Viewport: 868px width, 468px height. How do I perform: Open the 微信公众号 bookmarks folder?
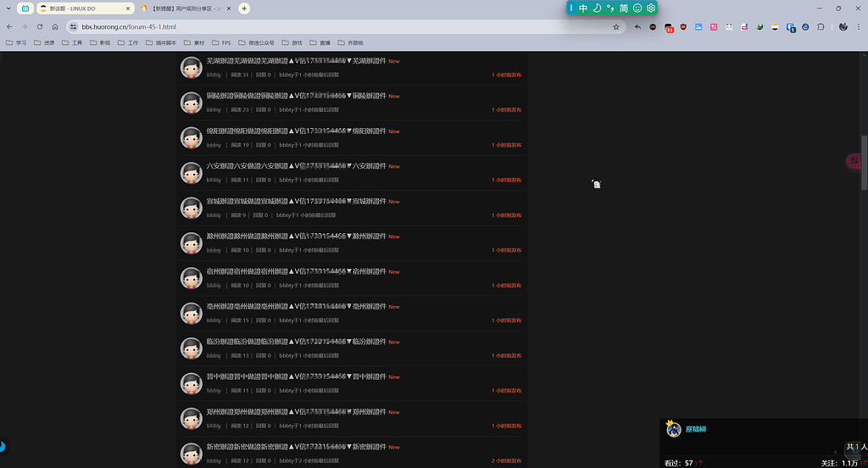[256, 42]
